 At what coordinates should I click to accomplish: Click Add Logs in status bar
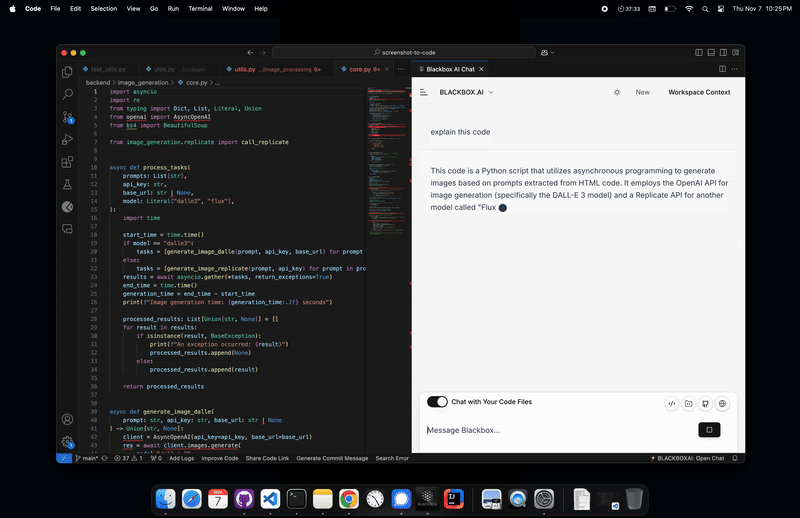[x=182, y=458]
